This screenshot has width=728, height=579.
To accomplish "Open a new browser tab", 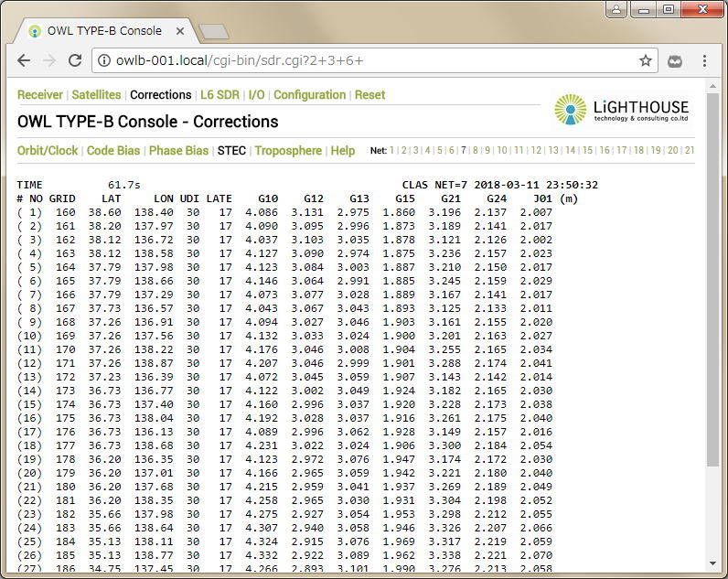I will [213, 32].
